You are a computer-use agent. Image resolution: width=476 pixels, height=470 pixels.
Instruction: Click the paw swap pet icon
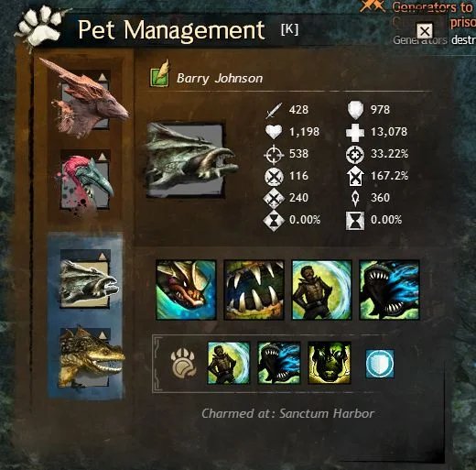point(184,364)
